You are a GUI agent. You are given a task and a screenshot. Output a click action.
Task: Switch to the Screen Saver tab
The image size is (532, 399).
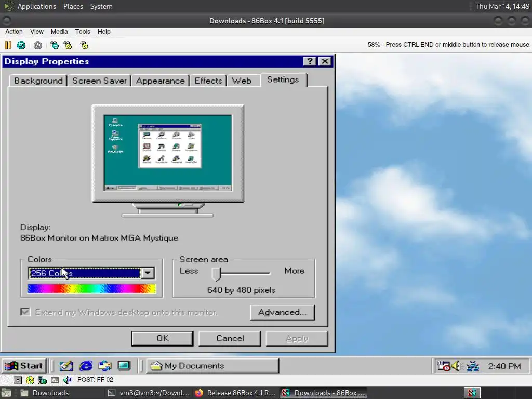click(99, 81)
